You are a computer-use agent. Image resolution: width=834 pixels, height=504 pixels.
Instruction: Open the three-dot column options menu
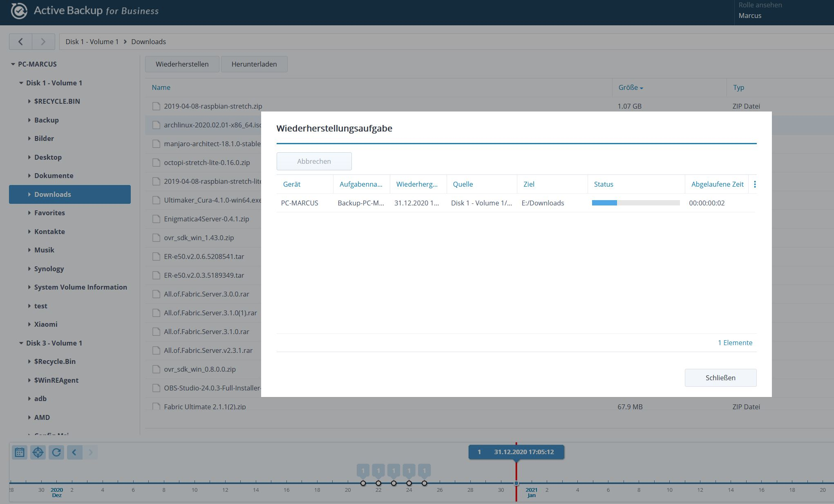[755, 184]
